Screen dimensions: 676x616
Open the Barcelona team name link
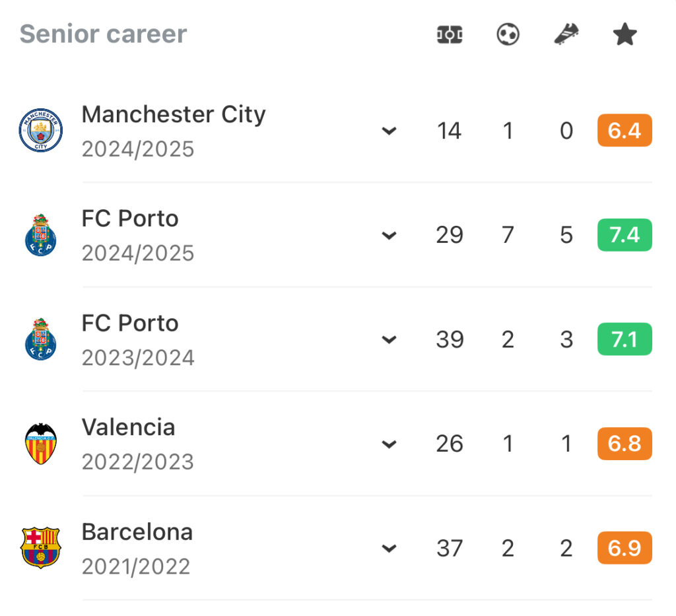(x=137, y=532)
